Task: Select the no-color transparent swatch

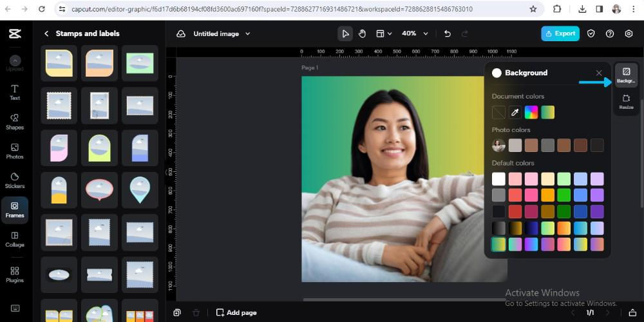Action: click(x=498, y=112)
